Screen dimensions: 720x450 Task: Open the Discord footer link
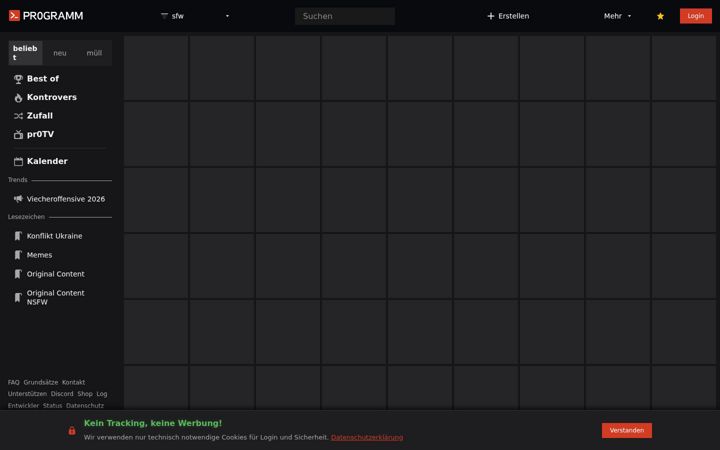point(62,394)
